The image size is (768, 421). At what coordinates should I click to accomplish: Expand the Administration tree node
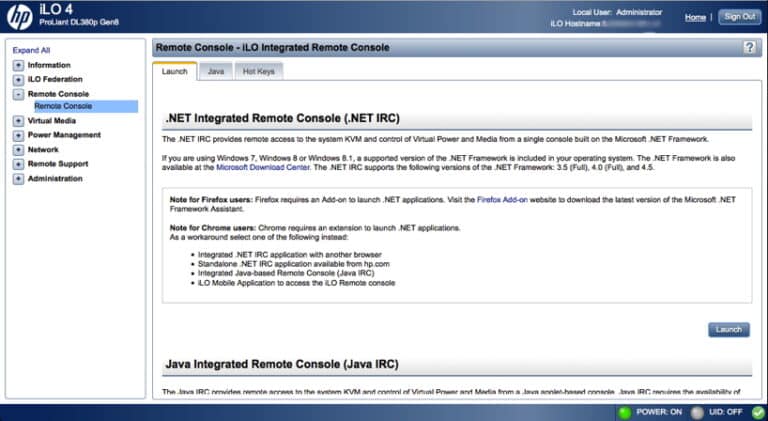18,179
